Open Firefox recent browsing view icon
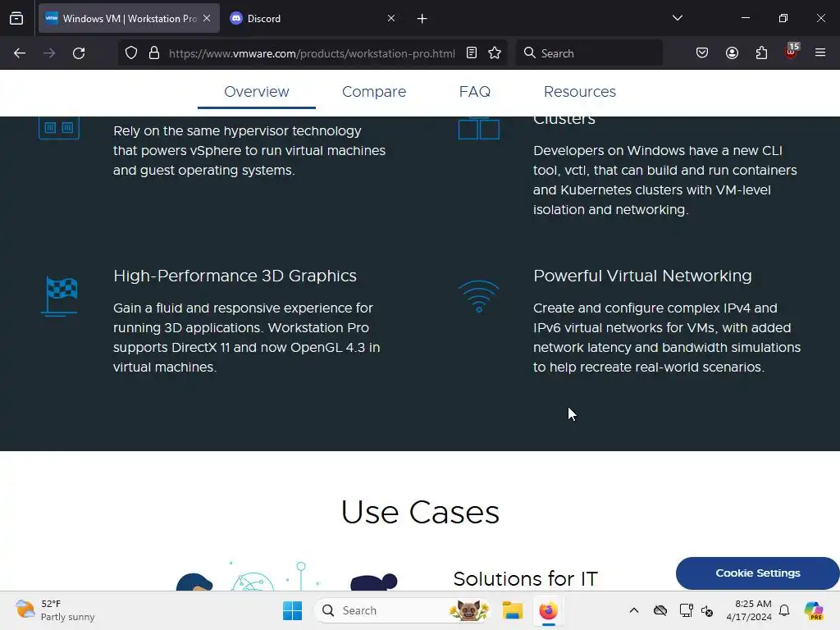This screenshot has width=840, height=630. (x=16, y=18)
